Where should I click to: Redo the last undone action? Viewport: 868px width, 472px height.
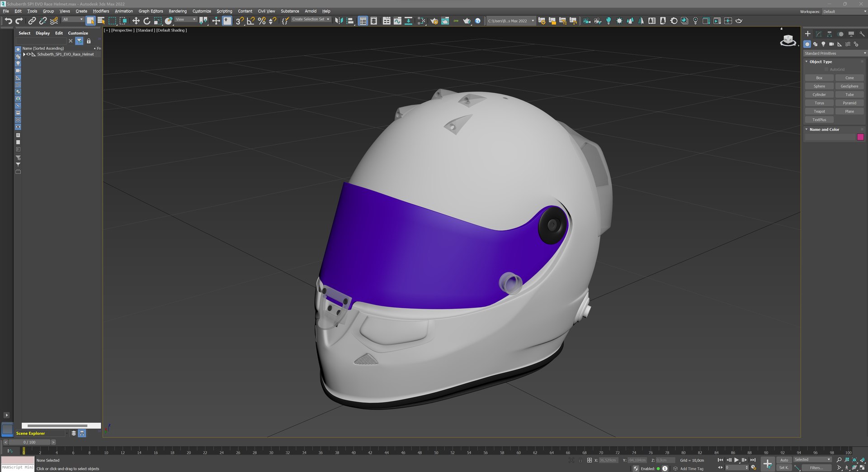coord(19,21)
